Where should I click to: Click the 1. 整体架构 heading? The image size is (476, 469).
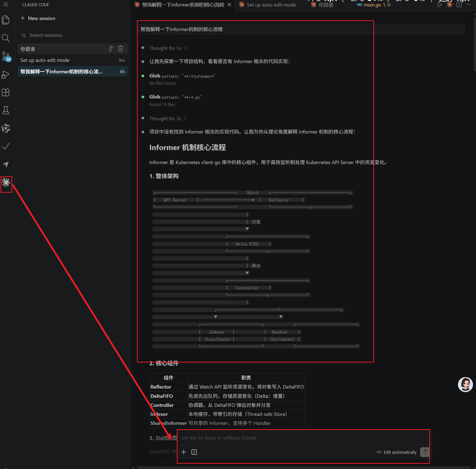[x=164, y=176]
